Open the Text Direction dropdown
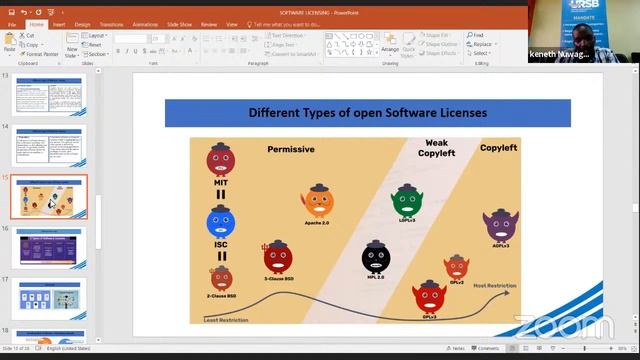The image size is (640, 360). coord(284,36)
